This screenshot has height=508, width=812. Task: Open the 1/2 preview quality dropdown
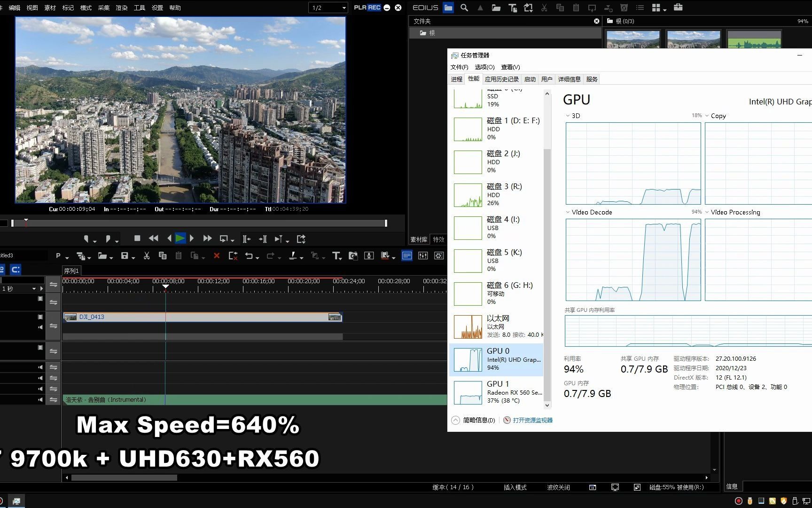328,8
